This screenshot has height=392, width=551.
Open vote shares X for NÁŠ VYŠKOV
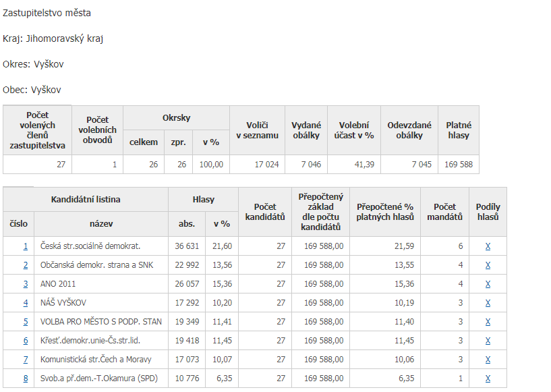click(488, 303)
